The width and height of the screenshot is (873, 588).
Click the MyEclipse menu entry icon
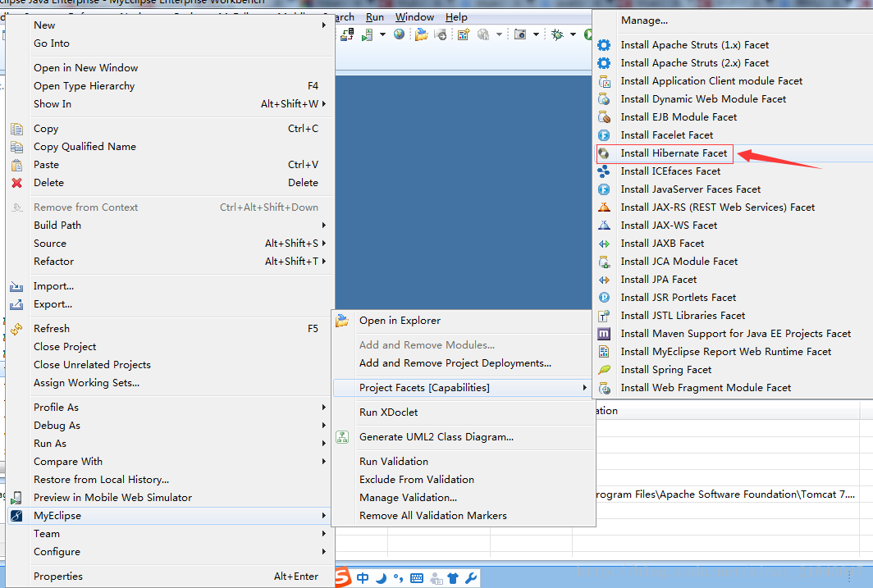(x=16, y=516)
